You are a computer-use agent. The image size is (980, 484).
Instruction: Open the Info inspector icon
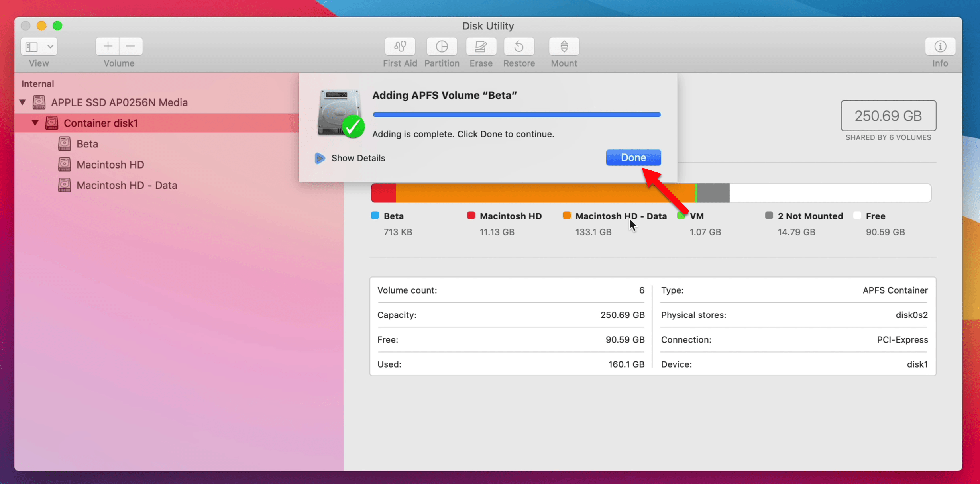pyautogui.click(x=940, y=47)
